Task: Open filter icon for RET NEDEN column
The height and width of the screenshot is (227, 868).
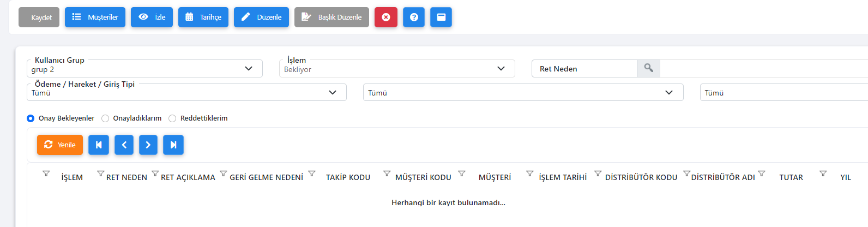Action: pyautogui.click(x=100, y=174)
